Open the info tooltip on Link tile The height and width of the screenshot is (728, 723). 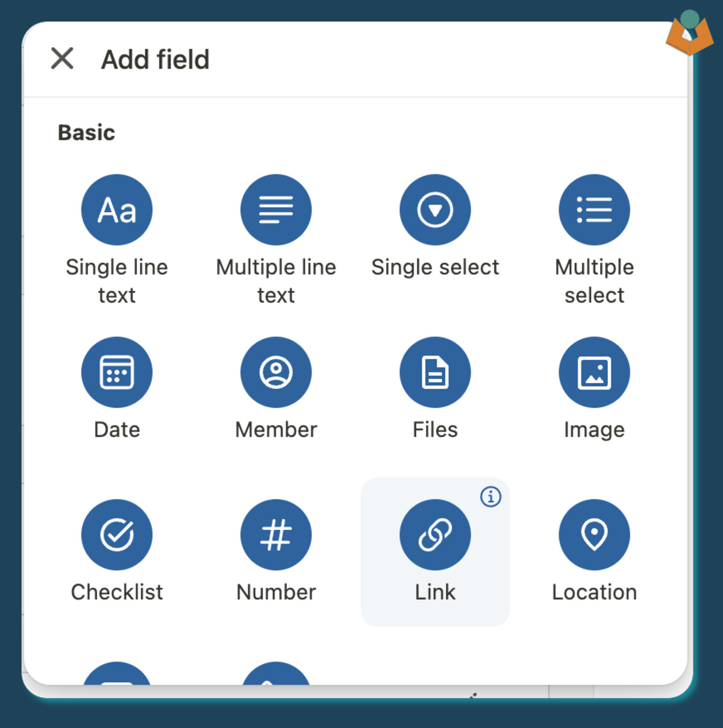point(490,497)
